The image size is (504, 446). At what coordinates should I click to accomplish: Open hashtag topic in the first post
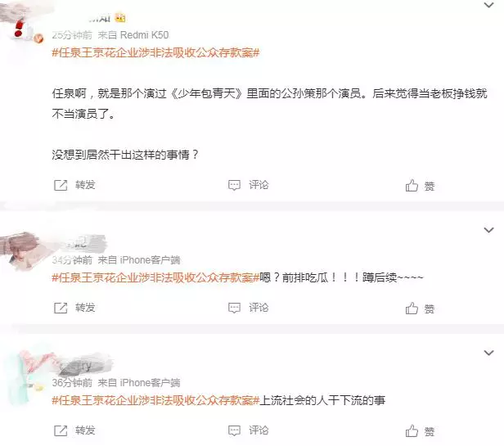155,52
